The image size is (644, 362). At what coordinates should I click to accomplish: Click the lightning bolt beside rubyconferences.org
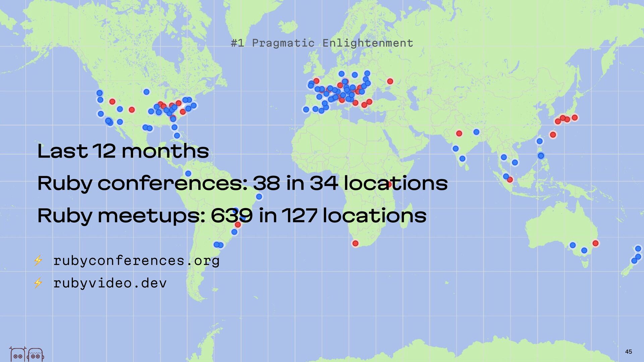(38, 260)
